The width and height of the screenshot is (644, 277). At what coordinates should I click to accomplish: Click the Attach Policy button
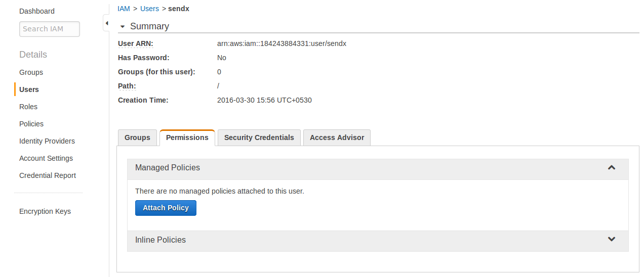click(x=166, y=208)
